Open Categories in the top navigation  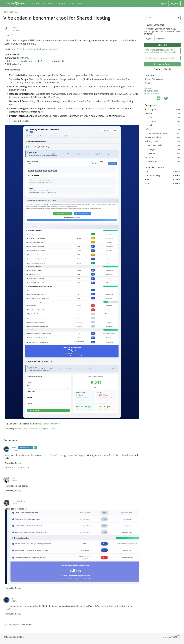point(35,3)
